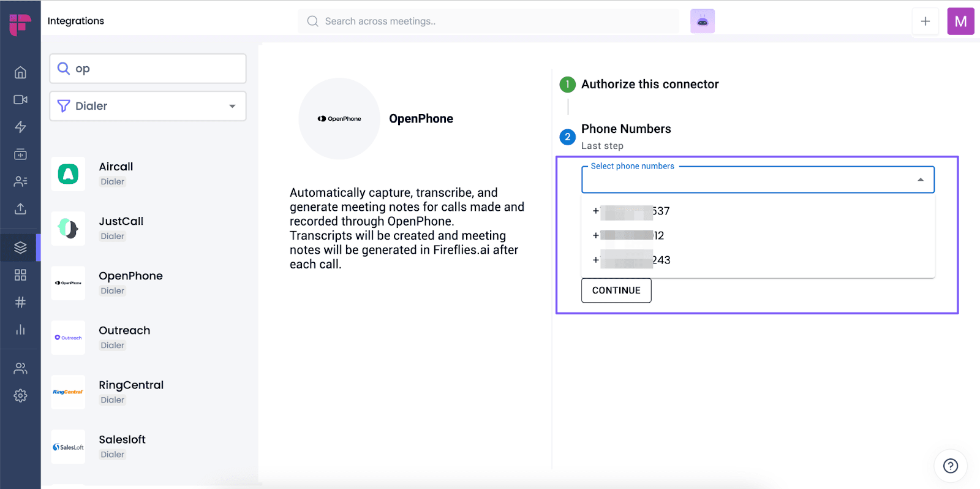
Task: Click the lightning bolt sidebar icon
Action: click(x=20, y=127)
